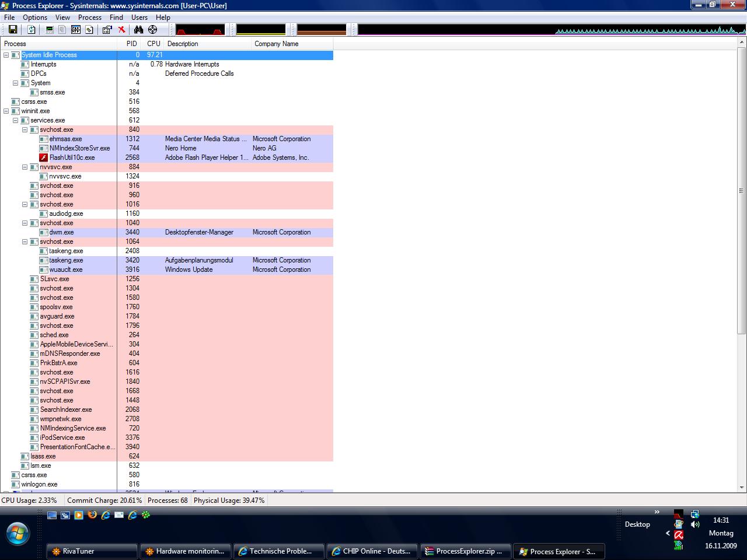Screen dimensions: 747x560
Task: Click Show Desktop in Quick Launch
Action: [x=52, y=515]
